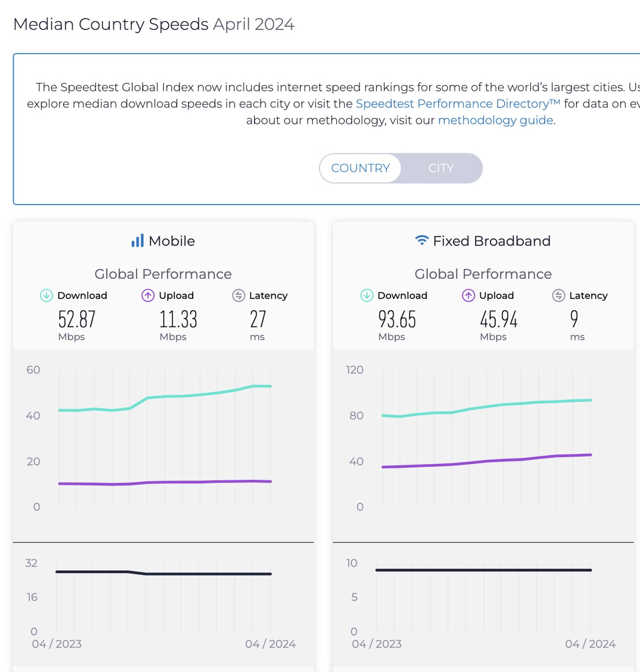Image resolution: width=640 pixels, height=672 pixels.
Task: Click Mobile Latency icon
Action: (x=238, y=296)
